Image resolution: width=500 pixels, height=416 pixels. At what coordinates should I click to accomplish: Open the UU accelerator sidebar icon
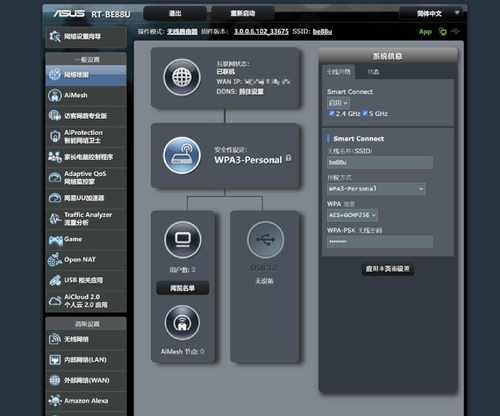click(x=55, y=198)
